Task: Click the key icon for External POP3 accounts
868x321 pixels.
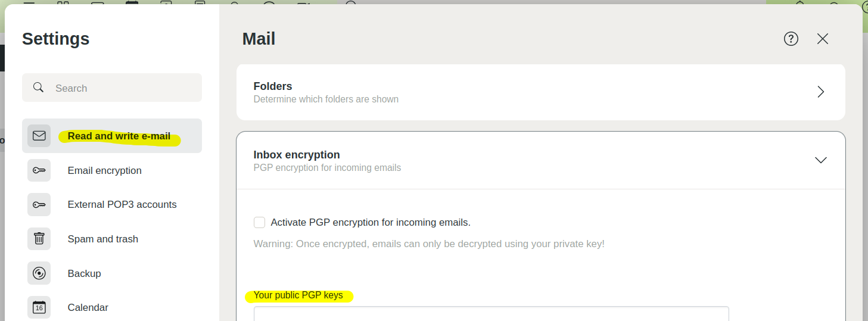Action: point(39,204)
